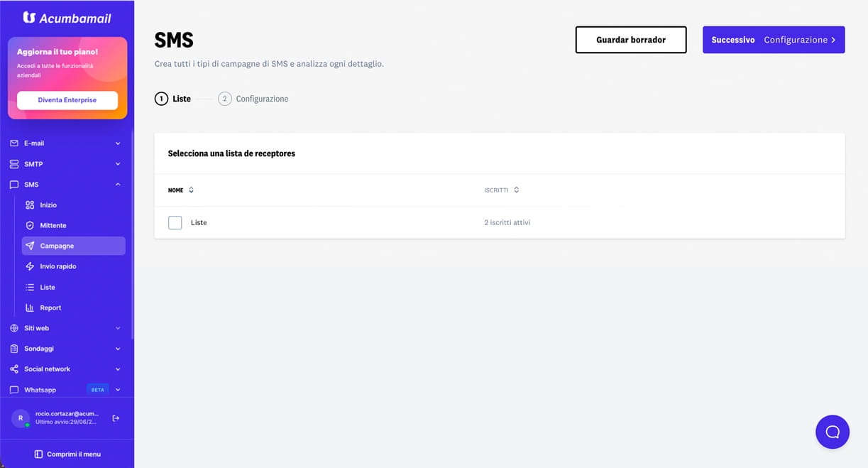
Task: Click the sidebar scrollbar
Action: coord(132,234)
